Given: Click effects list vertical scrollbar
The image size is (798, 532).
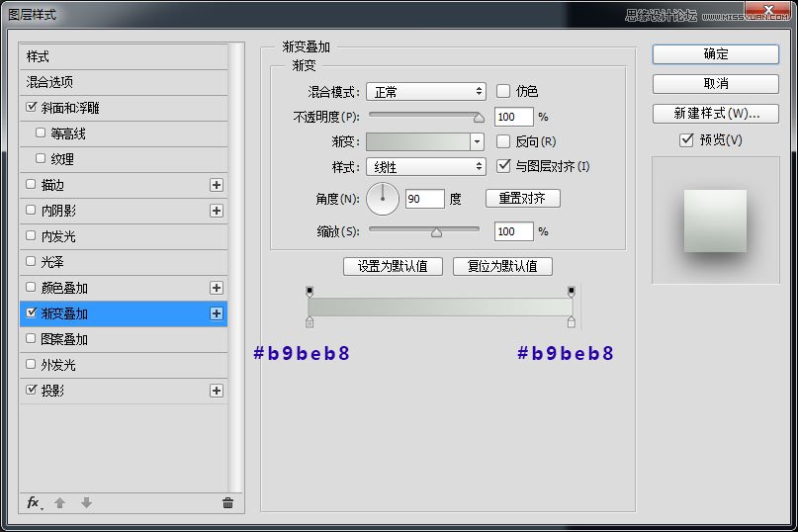Looking at the screenshot, I should coord(235,267).
